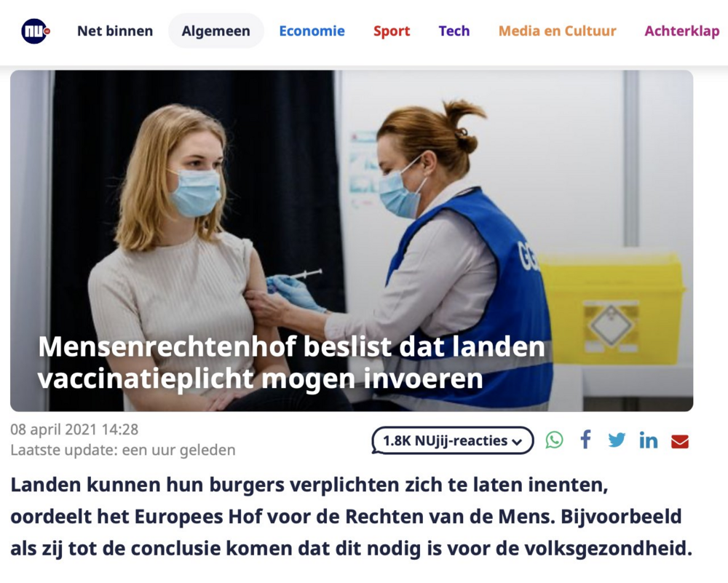
Task: Share article on Facebook icon
Action: pos(585,440)
